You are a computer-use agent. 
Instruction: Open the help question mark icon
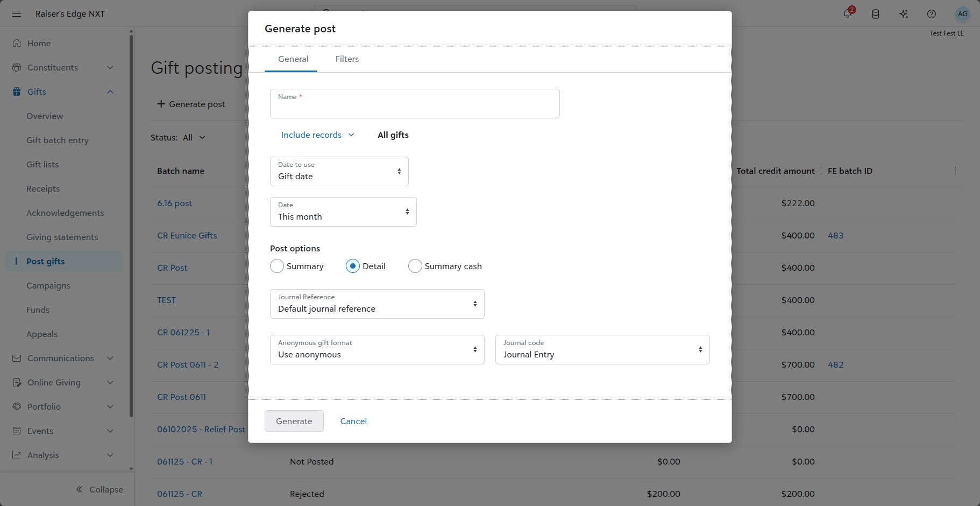(x=932, y=14)
